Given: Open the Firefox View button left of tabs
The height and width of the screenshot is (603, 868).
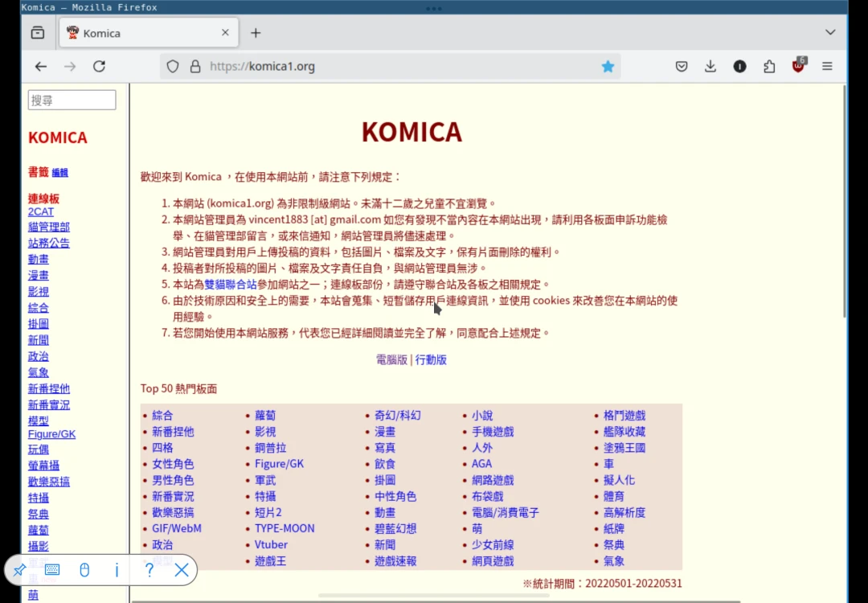Looking at the screenshot, I should point(38,33).
